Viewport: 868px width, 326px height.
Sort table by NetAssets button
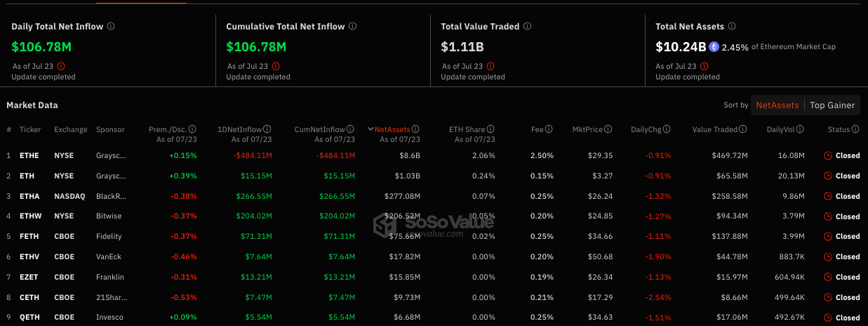pos(777,105)
